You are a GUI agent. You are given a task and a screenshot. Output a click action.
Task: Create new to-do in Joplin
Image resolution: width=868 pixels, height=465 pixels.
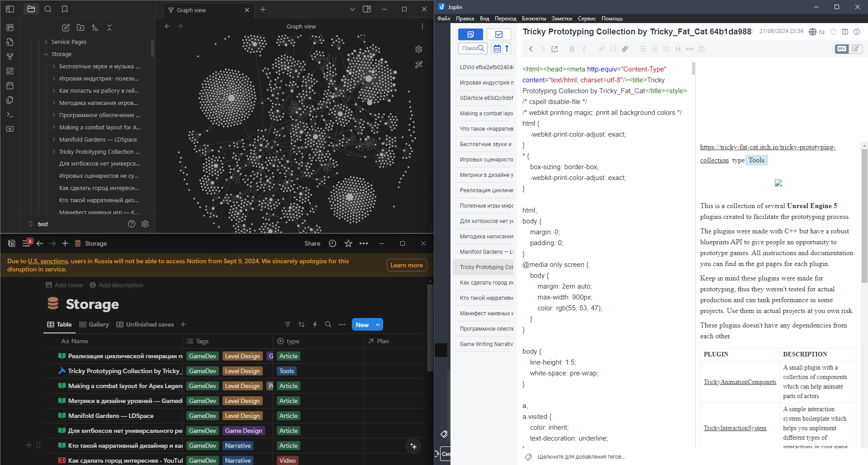coord(498,34)
